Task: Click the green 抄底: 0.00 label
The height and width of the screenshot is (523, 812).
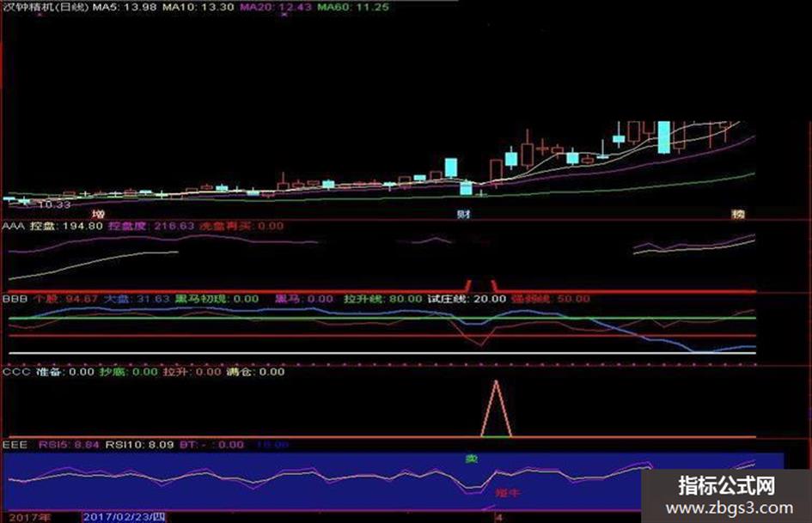Action: click(128, 372)
